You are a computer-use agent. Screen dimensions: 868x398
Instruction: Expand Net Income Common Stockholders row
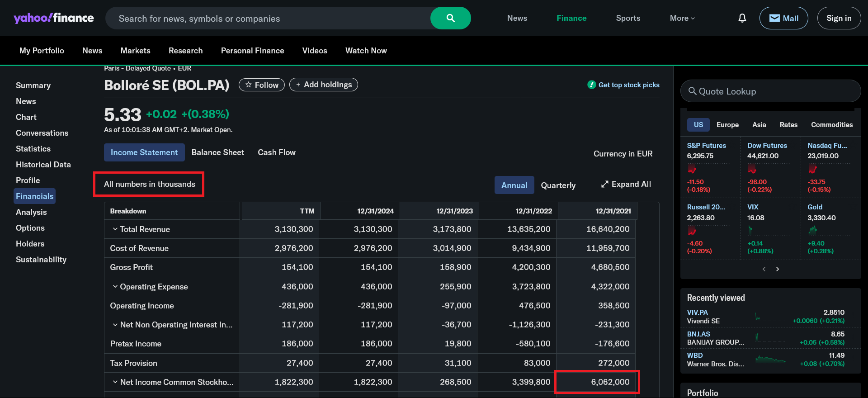coord(115,382)
